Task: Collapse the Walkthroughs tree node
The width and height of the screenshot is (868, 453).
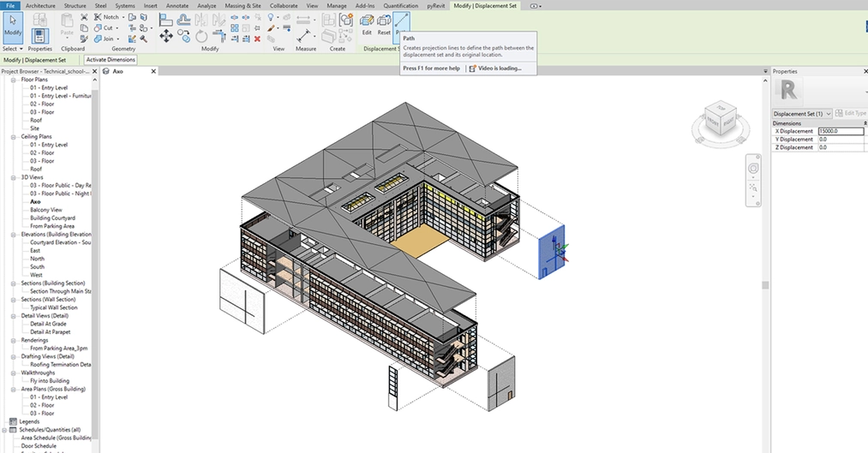Action: 14,373
